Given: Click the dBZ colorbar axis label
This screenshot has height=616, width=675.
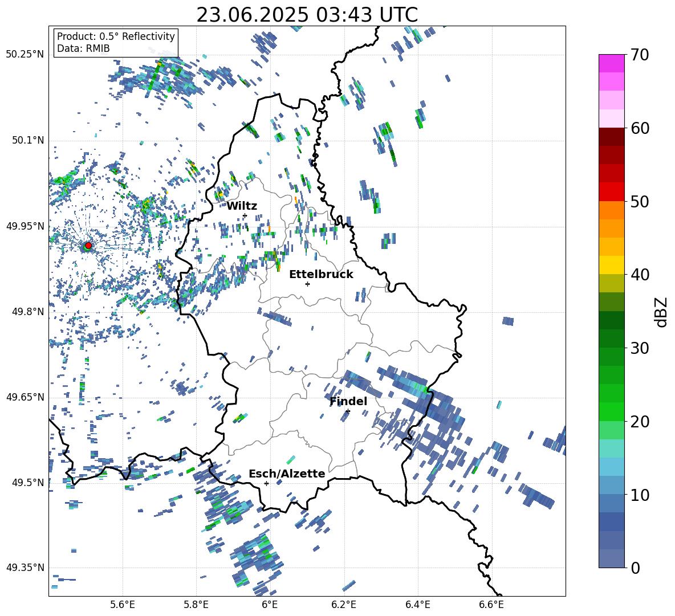Looking at the screenshot, I should tap(662, 312).
